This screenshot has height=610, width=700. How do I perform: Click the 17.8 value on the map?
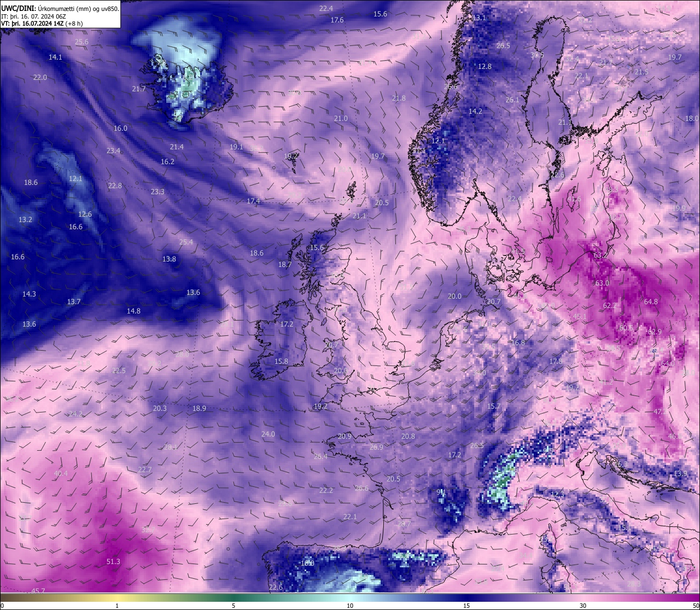tap(556, 361)
